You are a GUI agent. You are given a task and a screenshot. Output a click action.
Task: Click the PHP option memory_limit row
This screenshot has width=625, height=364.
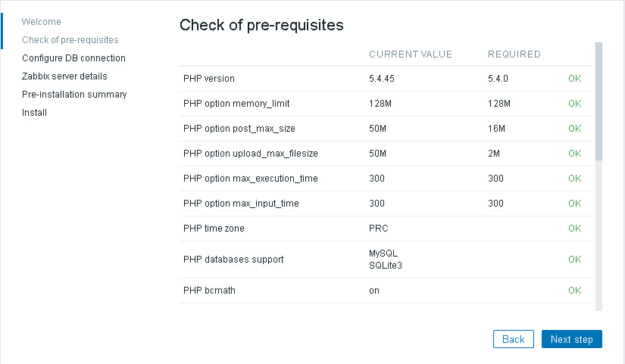point(236,104)
